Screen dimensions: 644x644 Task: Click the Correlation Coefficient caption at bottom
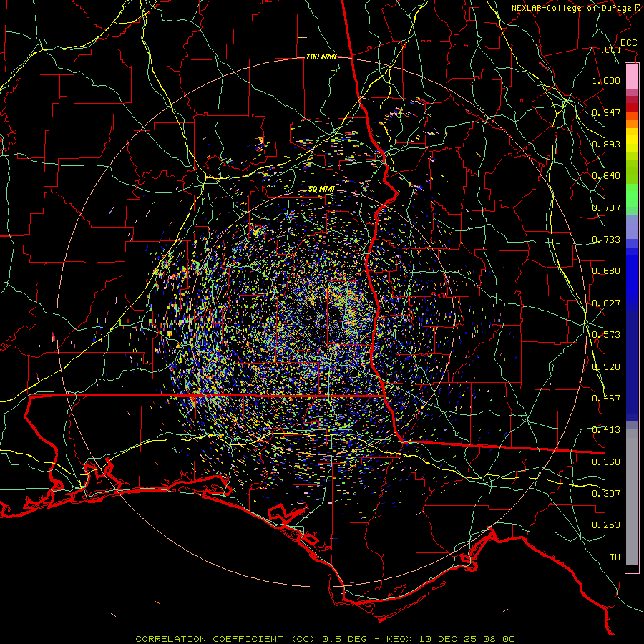[x=325, y=639]
